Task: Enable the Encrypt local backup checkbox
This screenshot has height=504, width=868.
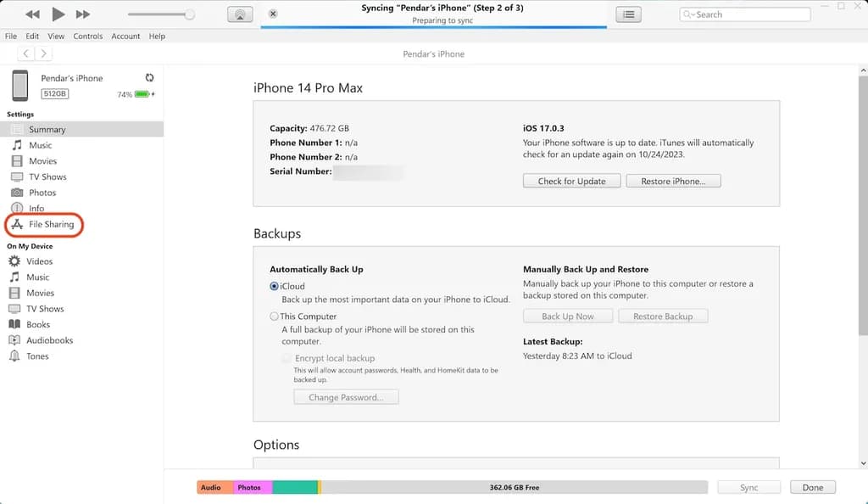Action: click(x=287, y=358)
